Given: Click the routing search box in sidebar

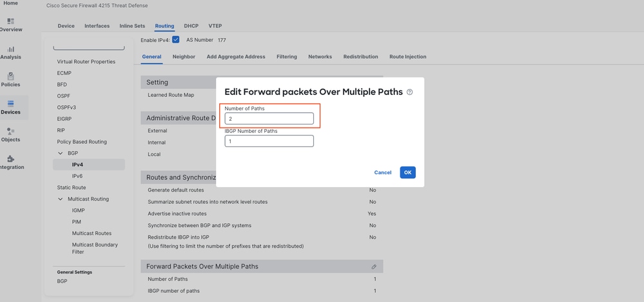Looking at the screenshot, I should pyautogui.click(x=89, y=47).
